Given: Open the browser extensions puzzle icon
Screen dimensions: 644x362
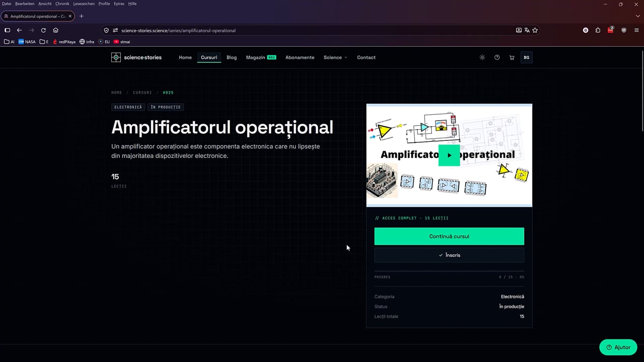Looking at the screenshot, I should [x=598, y=30].
